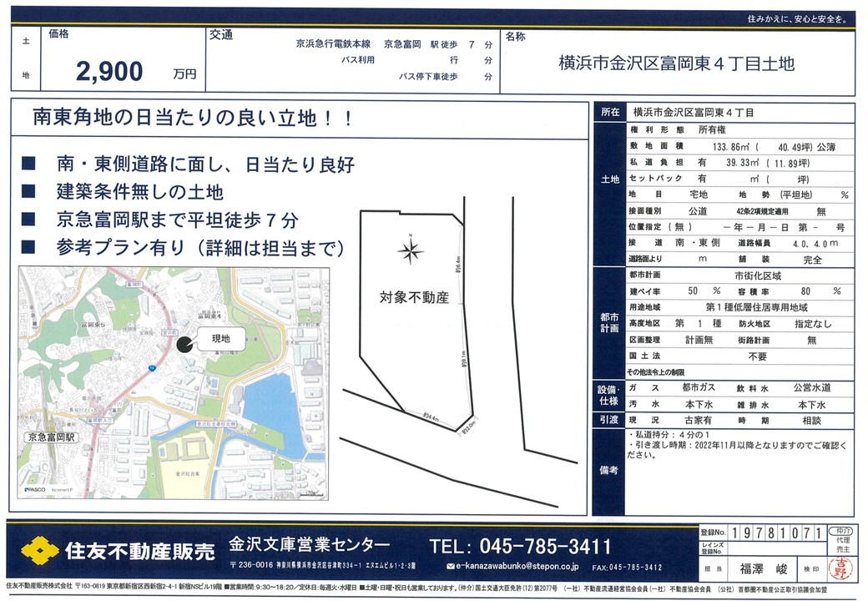Click the route 16 shield on the map

[x=152, y=368]
